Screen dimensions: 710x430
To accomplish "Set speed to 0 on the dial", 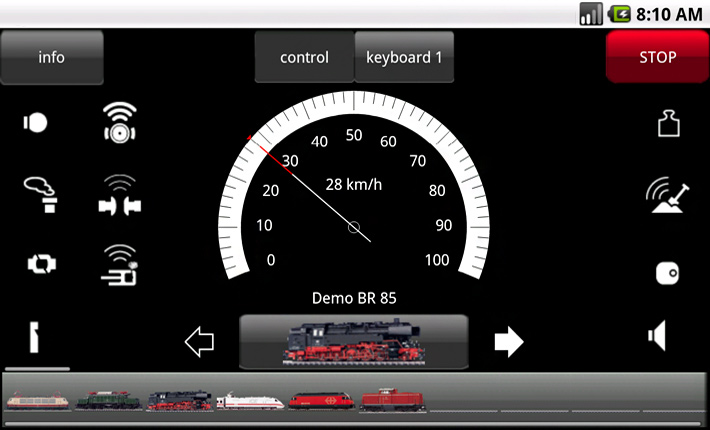I will click(271, 260).
